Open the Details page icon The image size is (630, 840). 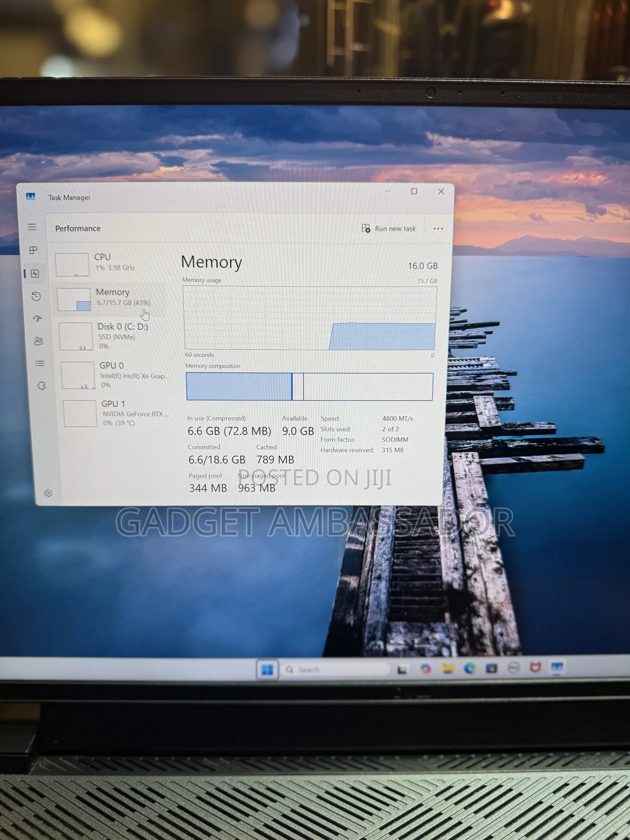pos(40,363)
